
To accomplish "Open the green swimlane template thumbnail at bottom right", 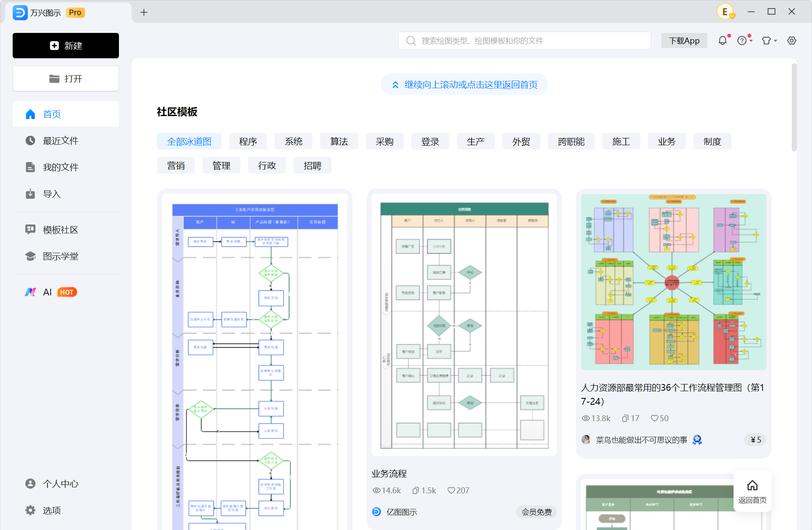I will (x=674, y=504).
